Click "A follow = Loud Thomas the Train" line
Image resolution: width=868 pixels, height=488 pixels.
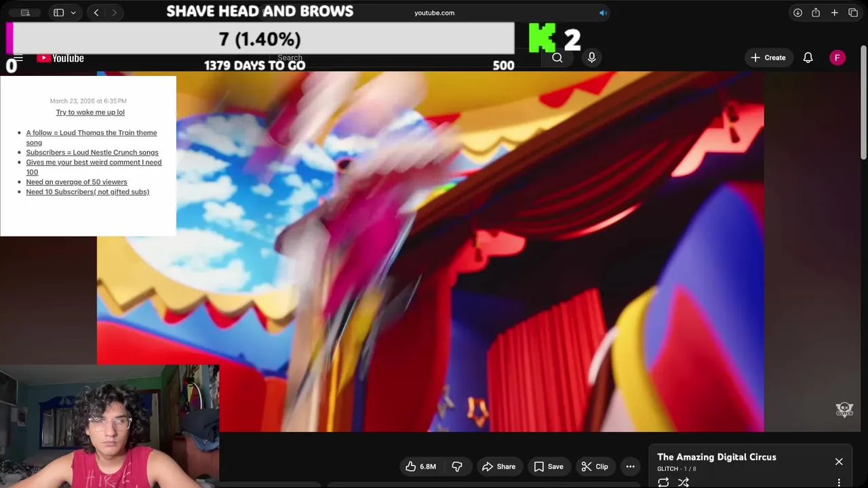[92, 138]
